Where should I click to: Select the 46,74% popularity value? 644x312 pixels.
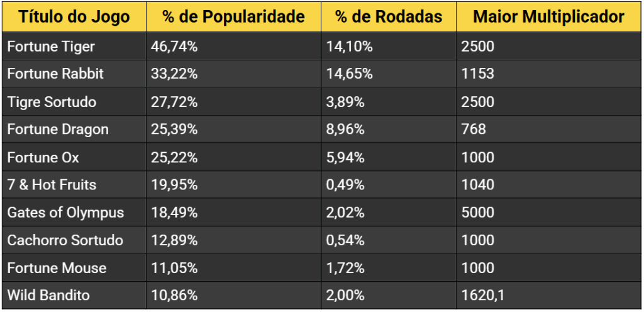pyautogui.click(x=175, y=46)
